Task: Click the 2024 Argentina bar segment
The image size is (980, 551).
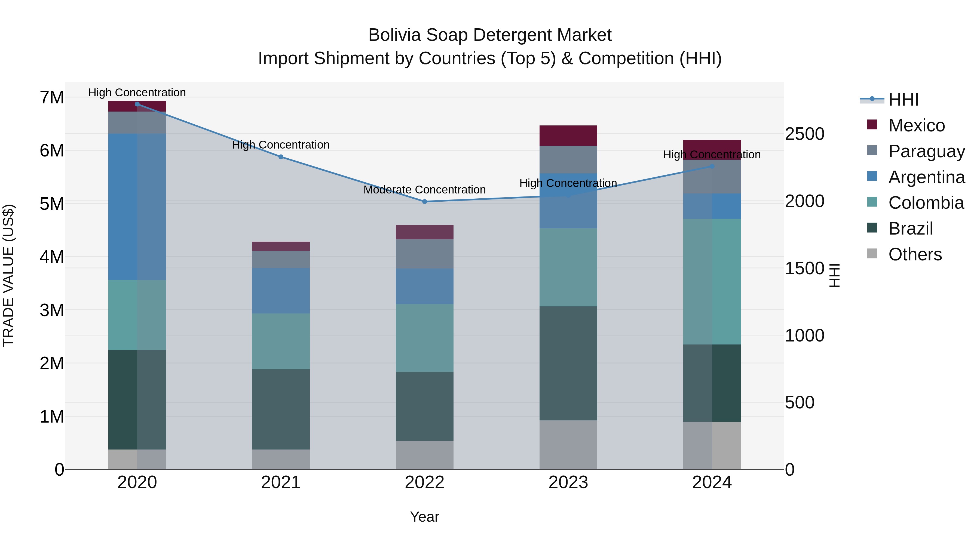Action: 712,206
